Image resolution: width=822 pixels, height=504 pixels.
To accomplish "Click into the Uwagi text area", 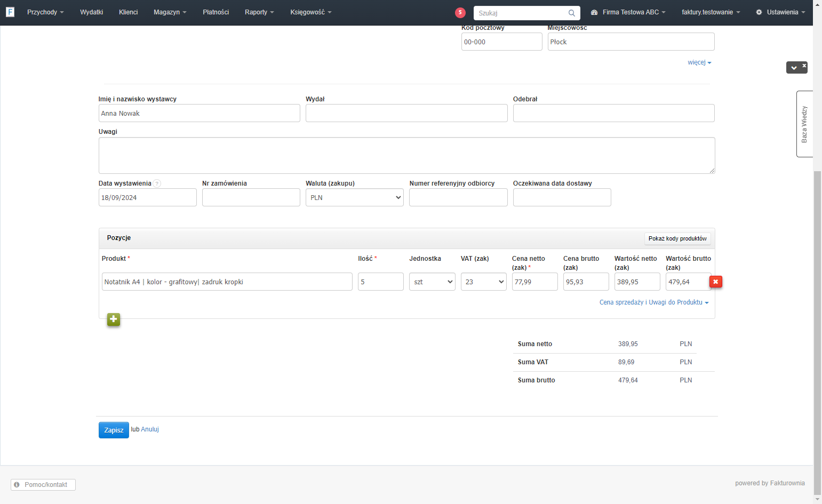I will click(x=407, y=155).
